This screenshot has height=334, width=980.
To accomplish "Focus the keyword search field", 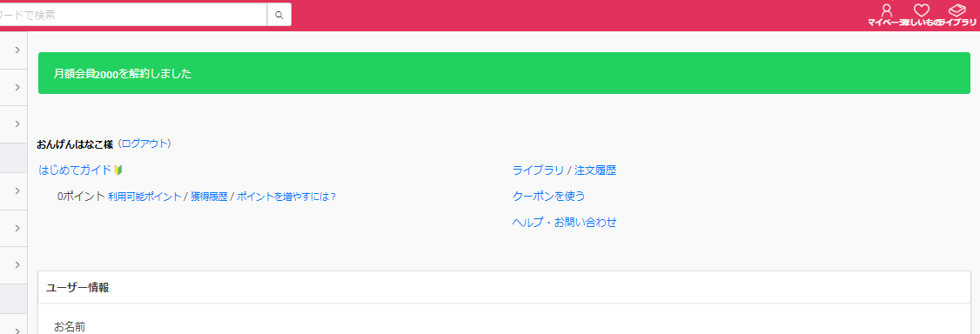I will tap(133, 15).
